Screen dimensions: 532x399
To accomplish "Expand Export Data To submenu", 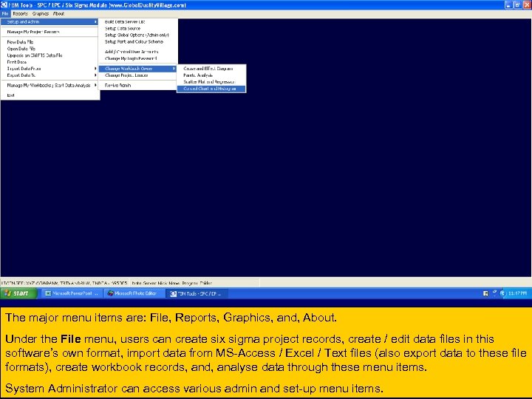I will [x=50, y=75].
